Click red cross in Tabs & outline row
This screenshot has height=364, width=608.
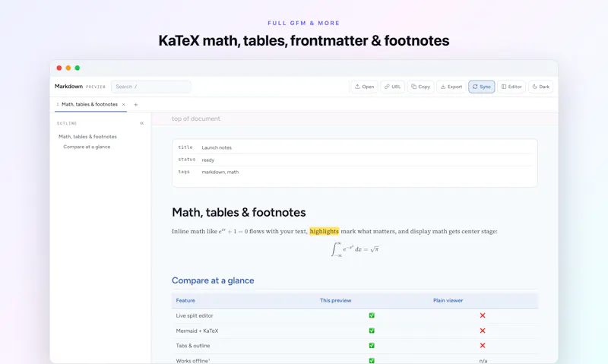(483, 346)
